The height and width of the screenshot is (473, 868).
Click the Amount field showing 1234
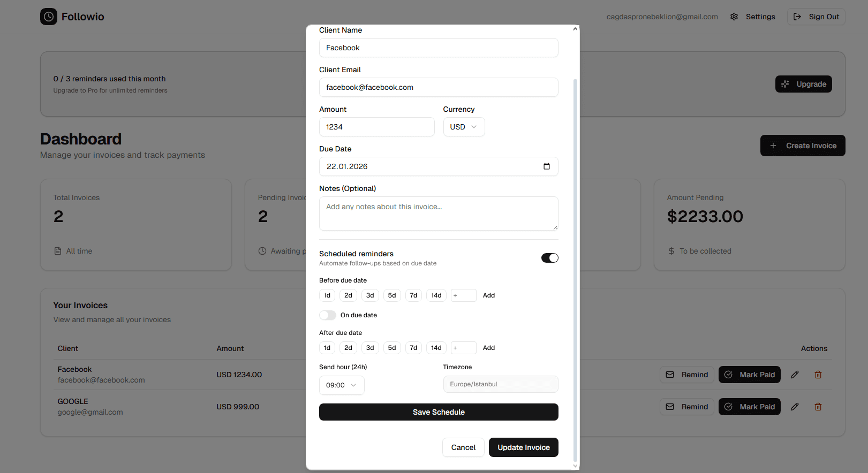[x=377, y=127]
